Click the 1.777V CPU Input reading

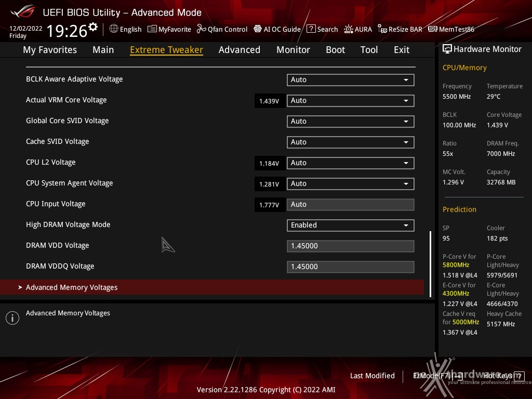click(x=270, y=205)
